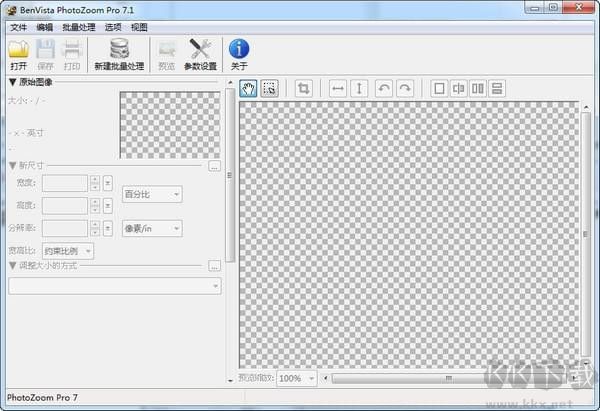This screenshot has height=411, width=600.
Task: Collapse the 新尺寸 section
Action: pos(13,165)
